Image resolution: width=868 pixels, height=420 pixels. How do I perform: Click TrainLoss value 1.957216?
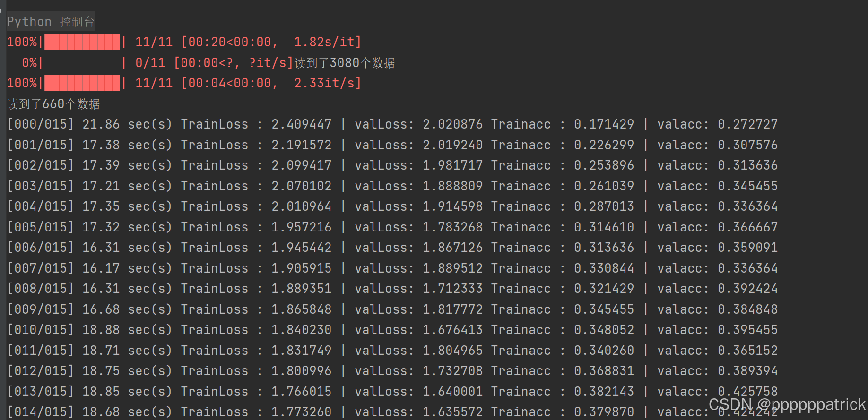[x=302, y=227]
